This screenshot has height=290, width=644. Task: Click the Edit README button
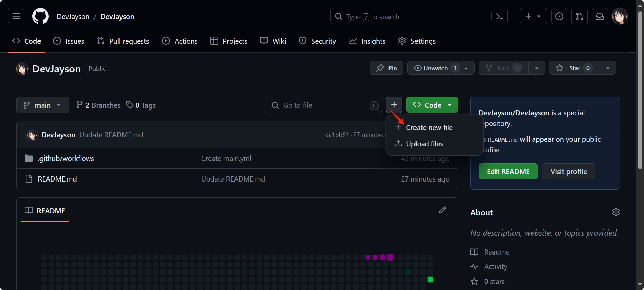click(x=508, y=171)
